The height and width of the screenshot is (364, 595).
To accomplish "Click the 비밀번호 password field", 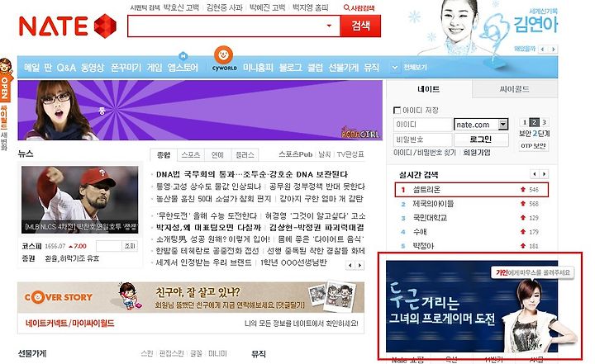I will (x=423, y=139).
